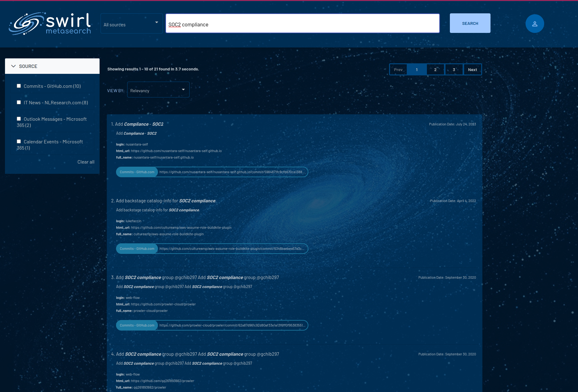This screenshot has width=578, height=392.
Task: Click Clear all source filters
Action: click(86, 162)
